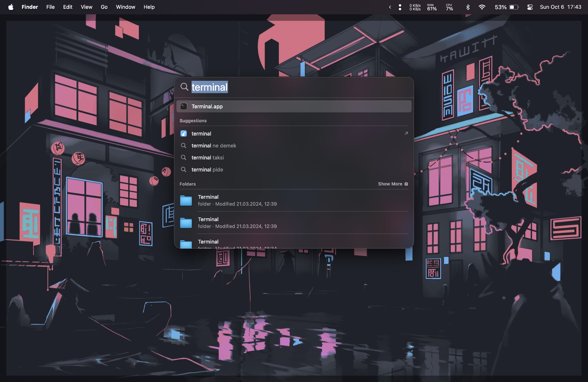Click the Folders section header
The width and height of the screenshot is (588, 382).
pos(187,184)
